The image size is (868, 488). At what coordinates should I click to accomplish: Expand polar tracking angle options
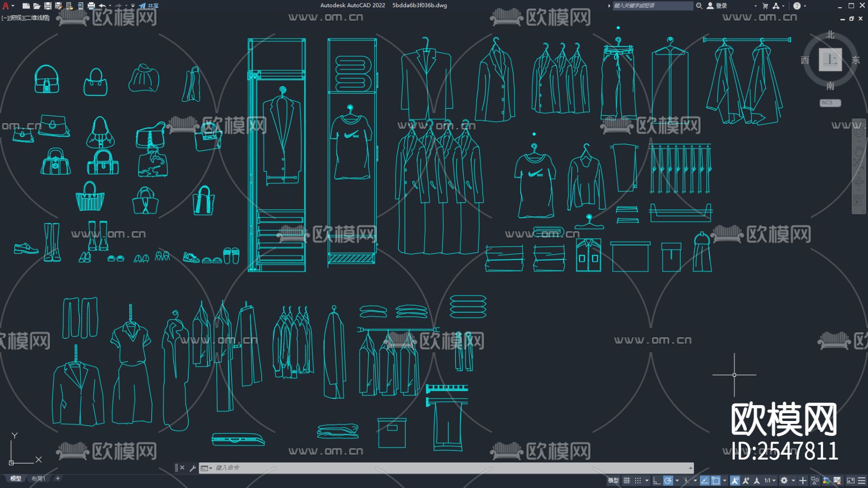(x=677, y=480)
